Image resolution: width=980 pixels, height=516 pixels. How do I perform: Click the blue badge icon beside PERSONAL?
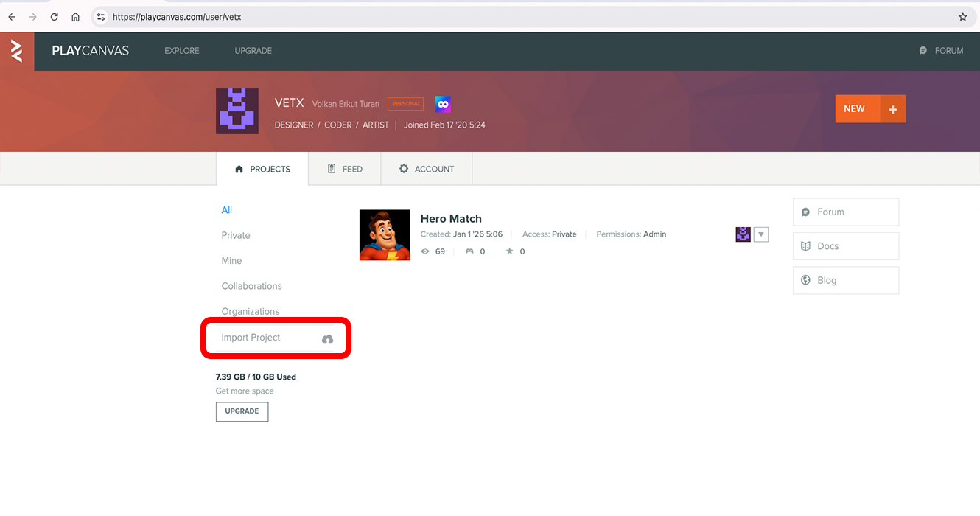(443, 104)
